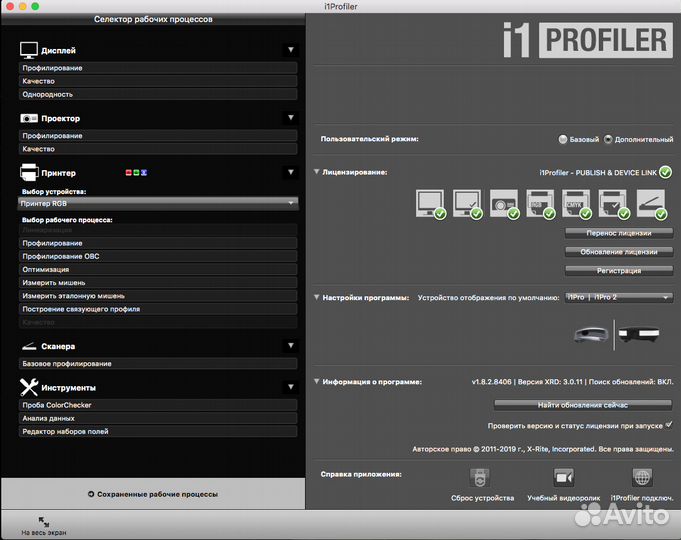Select the blue color channel icon beside Принтер

pos(144,172)
